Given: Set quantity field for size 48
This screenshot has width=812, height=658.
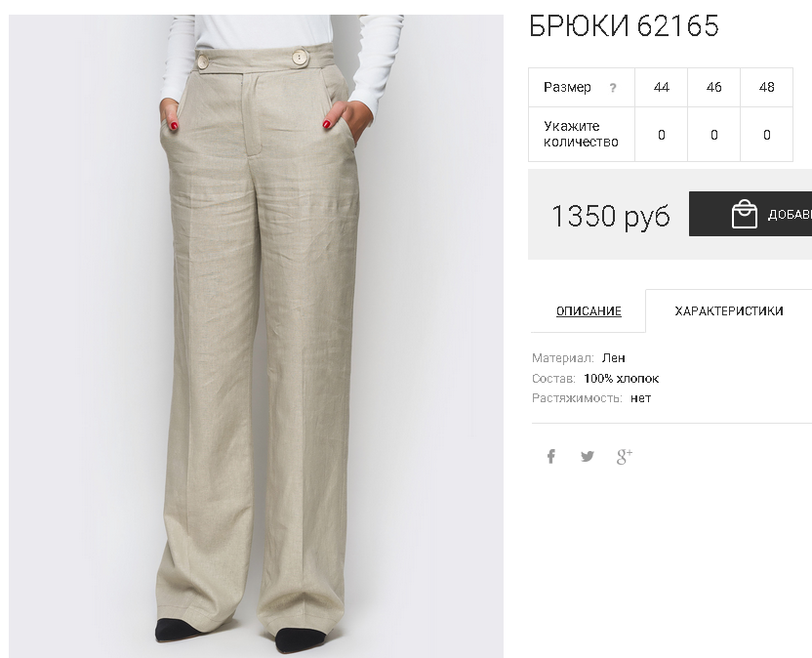Looking at the screenshot, I should click(x=767, y=135).
